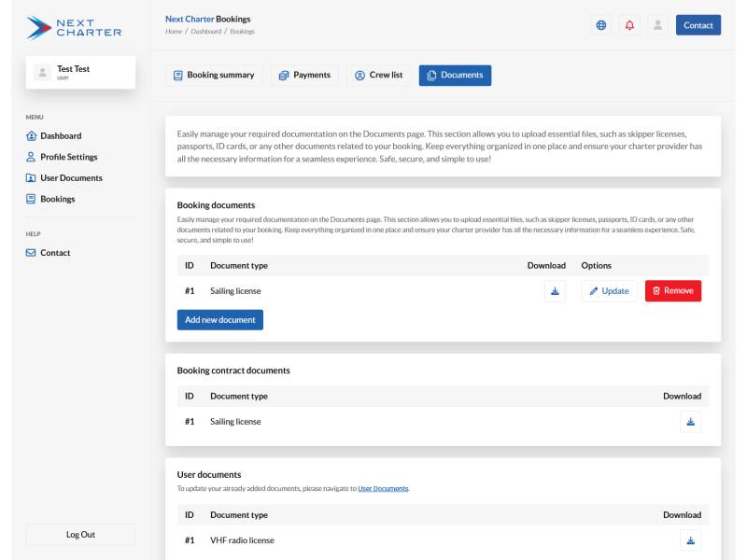Open Dashboard from the sidebar menu

60,136
